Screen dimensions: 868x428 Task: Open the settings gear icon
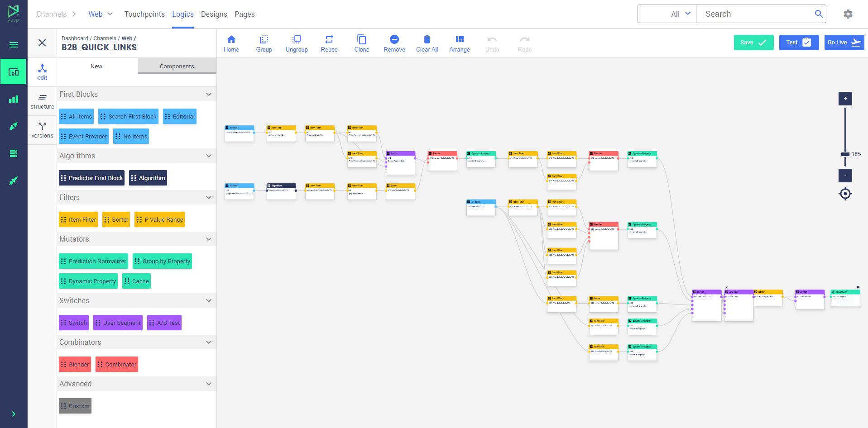848,14
